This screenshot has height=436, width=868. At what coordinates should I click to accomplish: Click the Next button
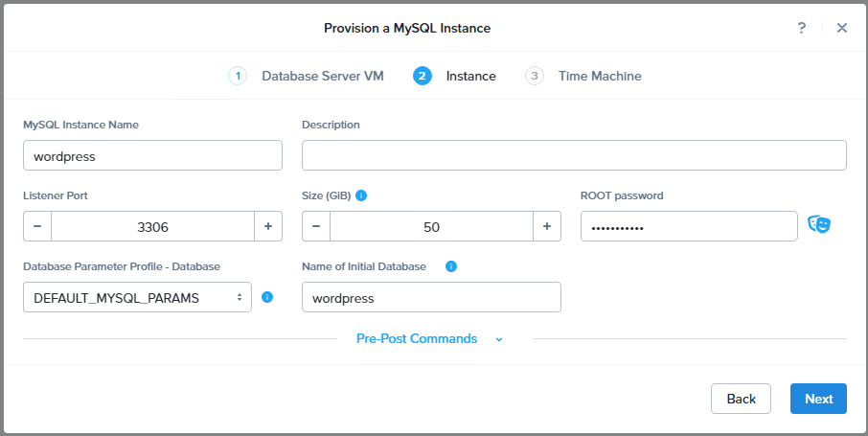[x=818, y=399]
